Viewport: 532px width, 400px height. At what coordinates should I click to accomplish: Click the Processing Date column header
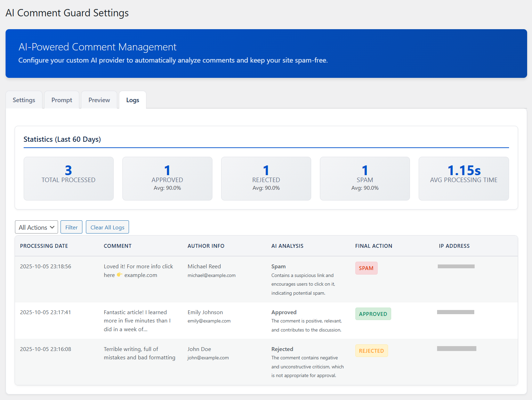pos(44,246)
